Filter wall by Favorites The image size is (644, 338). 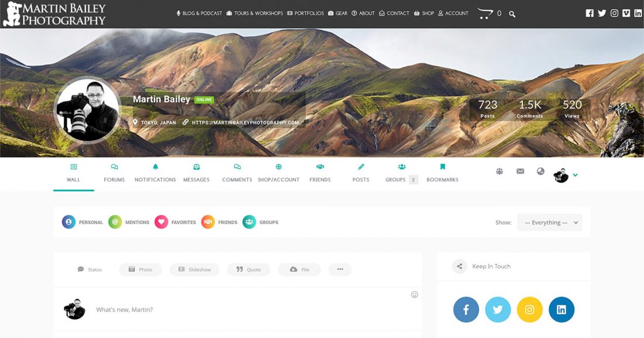click(175, 222)
